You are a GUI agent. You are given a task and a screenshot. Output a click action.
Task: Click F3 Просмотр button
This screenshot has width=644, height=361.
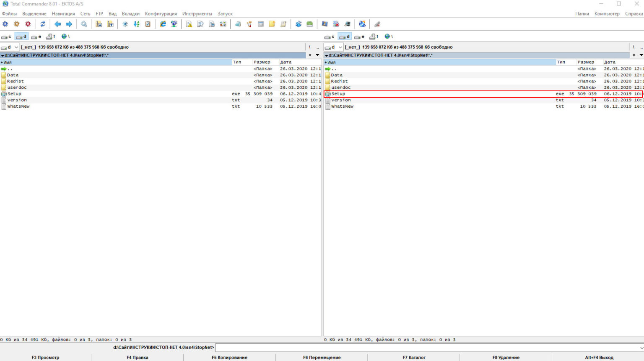tap(46, 358)
